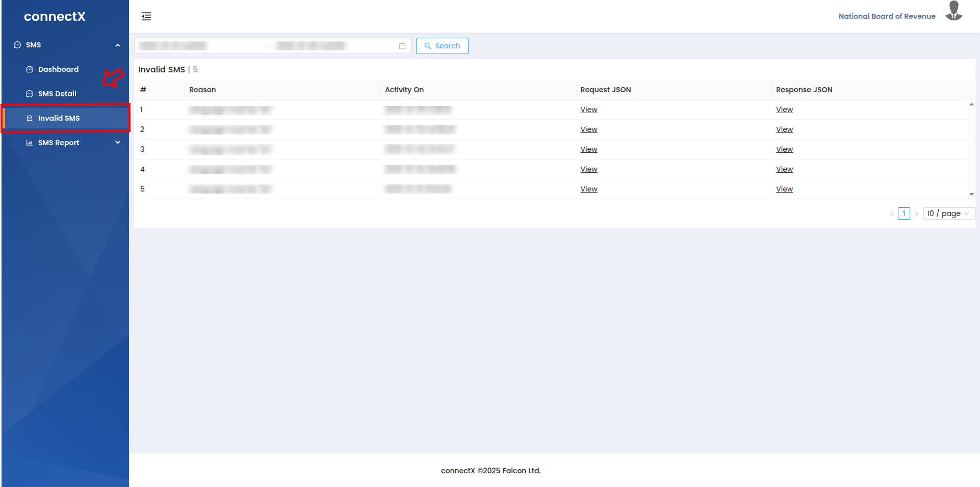Collapse the SMS menu section chevron
Screen dimensions: 980x487
tap(118, 45)
